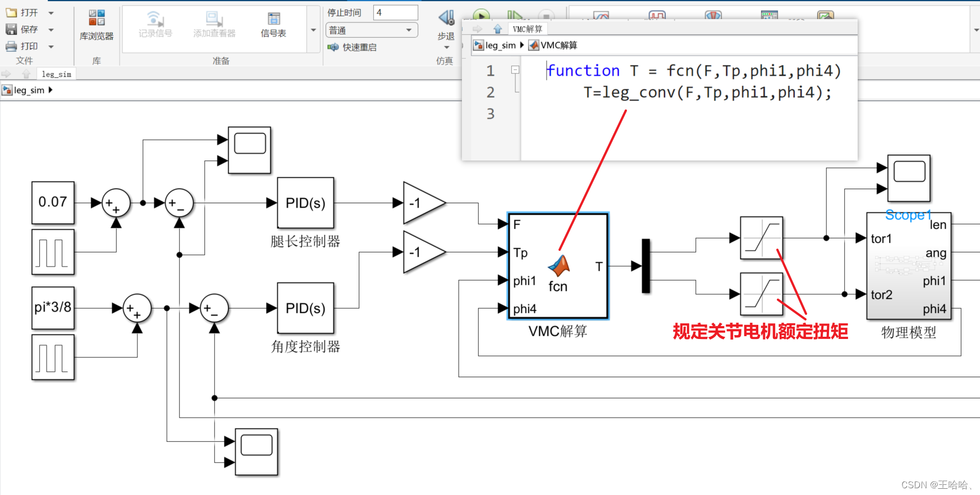980x495 pixels.
Task: Click the editor popup up arrow
Action: [x=497, y=29]
